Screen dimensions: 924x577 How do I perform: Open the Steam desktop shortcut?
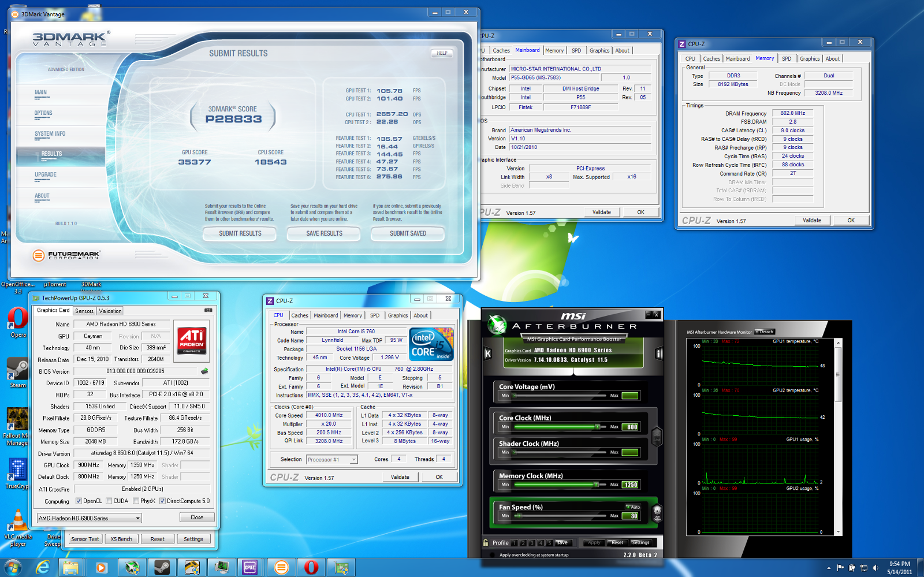coord(18,373)
